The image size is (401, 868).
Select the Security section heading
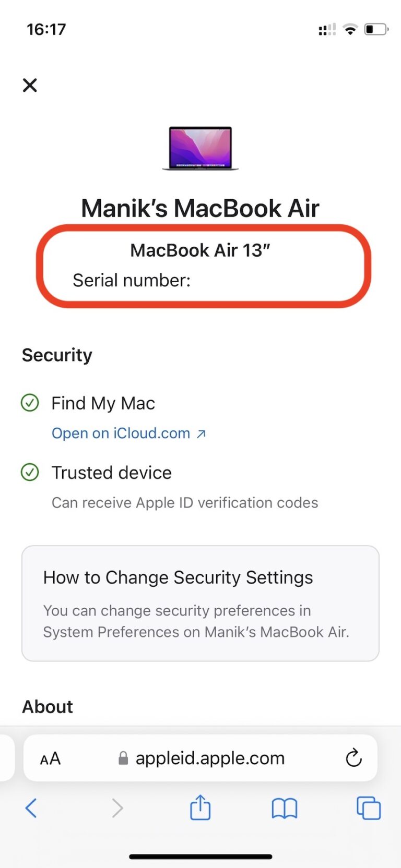pos(56,355)
